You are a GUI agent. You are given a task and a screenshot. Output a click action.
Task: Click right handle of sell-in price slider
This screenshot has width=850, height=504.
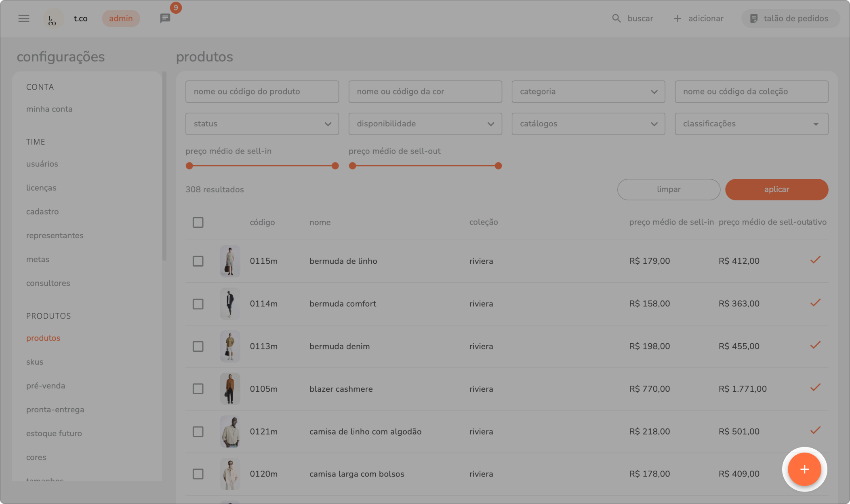pos(335,166)
